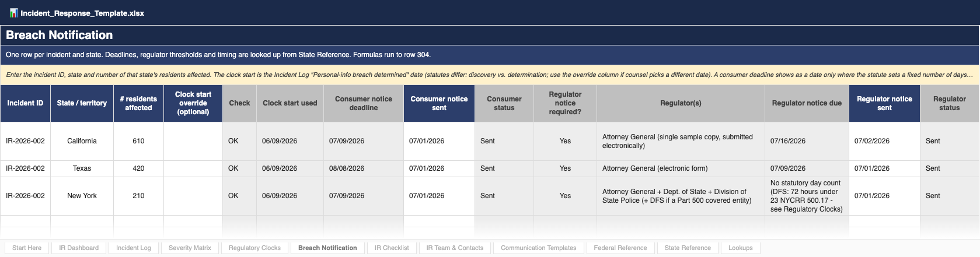Click the Regulator(s) column header
Screen dimensions: 980x257
point(681,103)
